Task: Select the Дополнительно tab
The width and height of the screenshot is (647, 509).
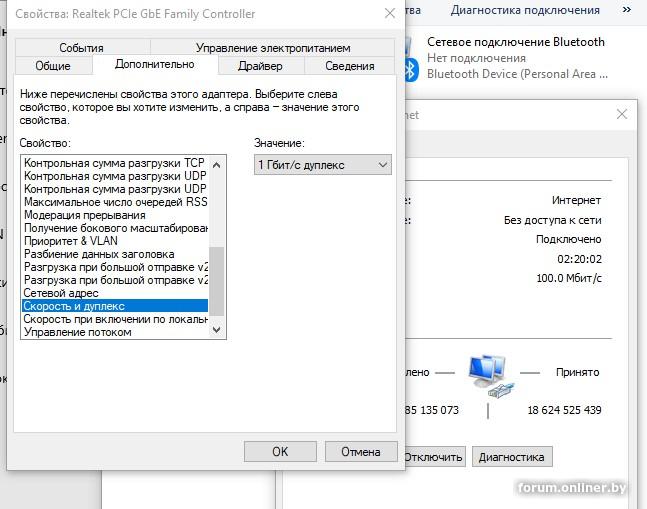Action: coord(155,64)
